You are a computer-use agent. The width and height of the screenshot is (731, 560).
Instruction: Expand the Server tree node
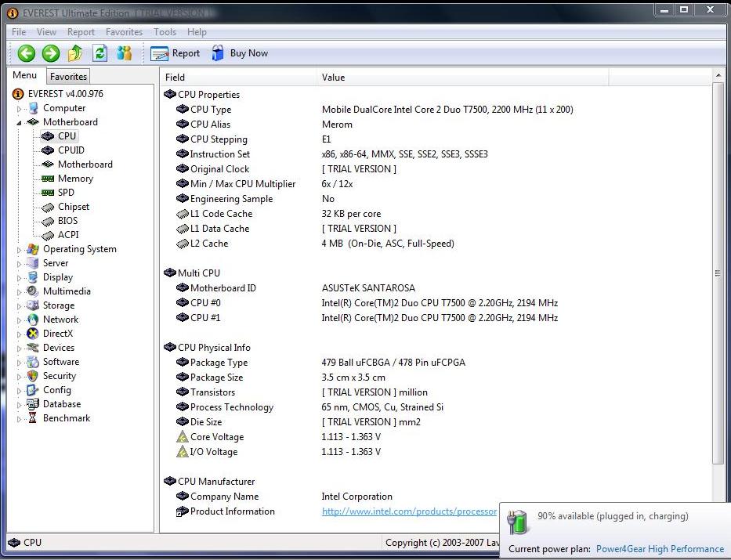[x=19, y=264]
